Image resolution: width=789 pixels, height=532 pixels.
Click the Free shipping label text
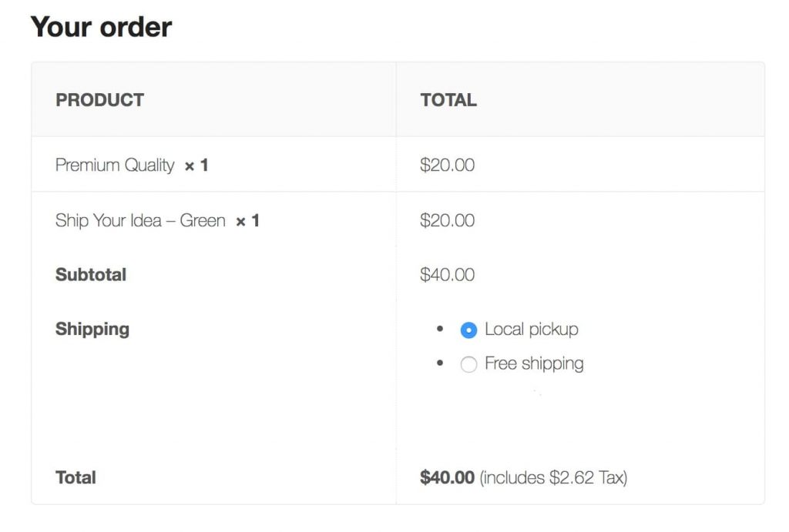[534, 363]
